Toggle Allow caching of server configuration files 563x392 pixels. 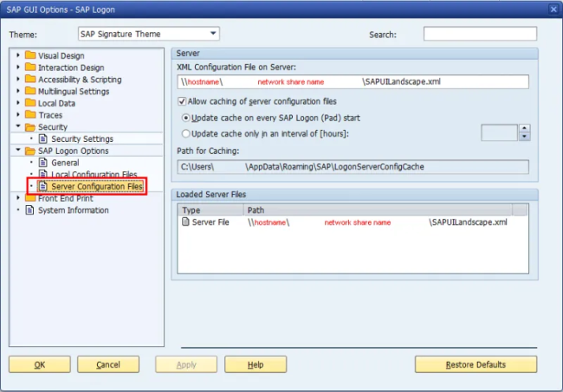click(182, 101)
